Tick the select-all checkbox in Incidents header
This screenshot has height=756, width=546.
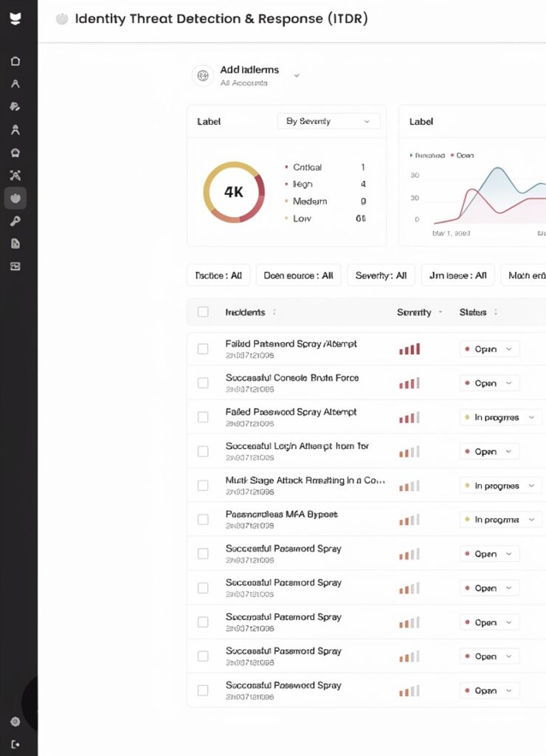pyautogui.click(x=203, y=312)
